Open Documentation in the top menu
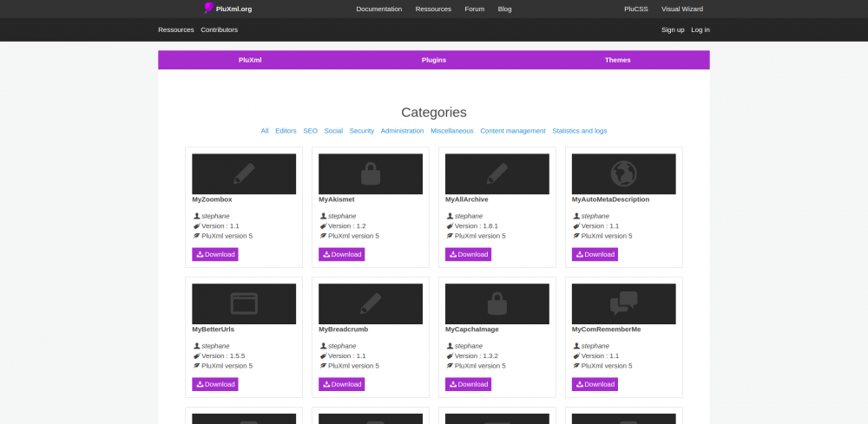The height and width of the screenshot is (424, 868). pos(379,9)
